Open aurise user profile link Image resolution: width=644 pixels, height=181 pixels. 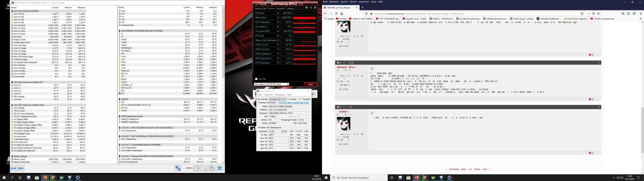point(343,111)
